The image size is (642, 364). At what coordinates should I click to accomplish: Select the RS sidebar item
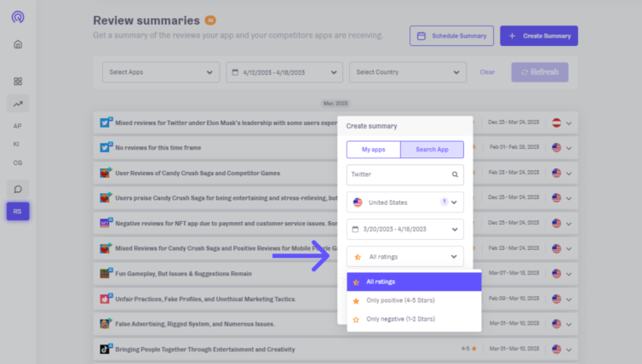click(18, 212)
